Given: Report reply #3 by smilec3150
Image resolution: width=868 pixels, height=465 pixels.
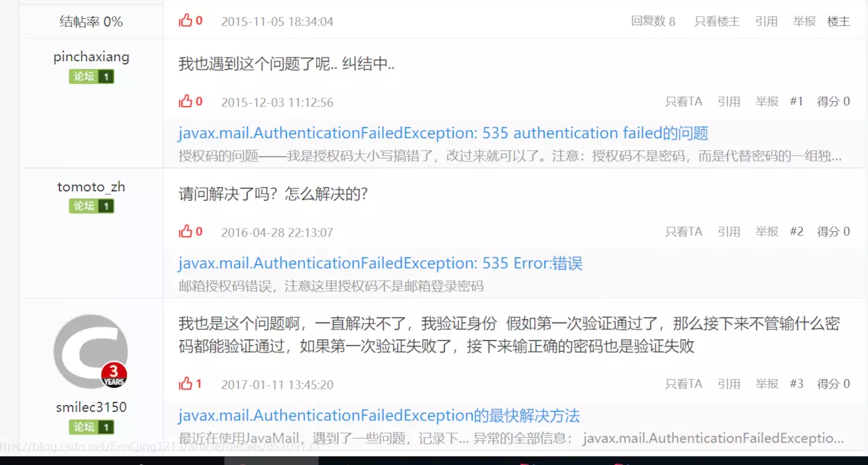Looking at the screenshot, I should [x=767, y=384].
